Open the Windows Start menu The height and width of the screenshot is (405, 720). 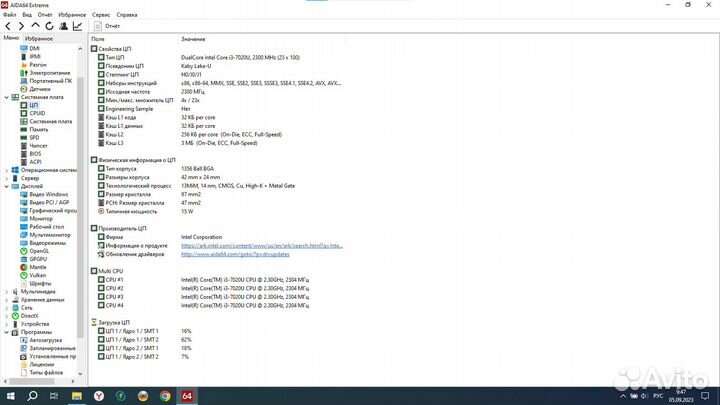point(10,396)
